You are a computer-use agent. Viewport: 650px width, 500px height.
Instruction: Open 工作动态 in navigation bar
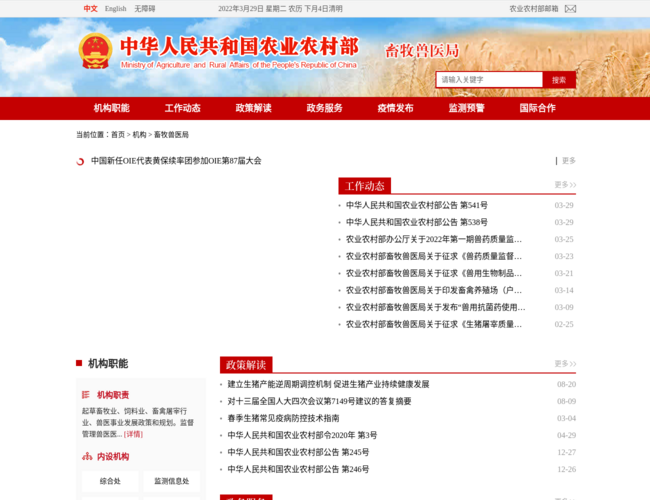pos(182,108)
